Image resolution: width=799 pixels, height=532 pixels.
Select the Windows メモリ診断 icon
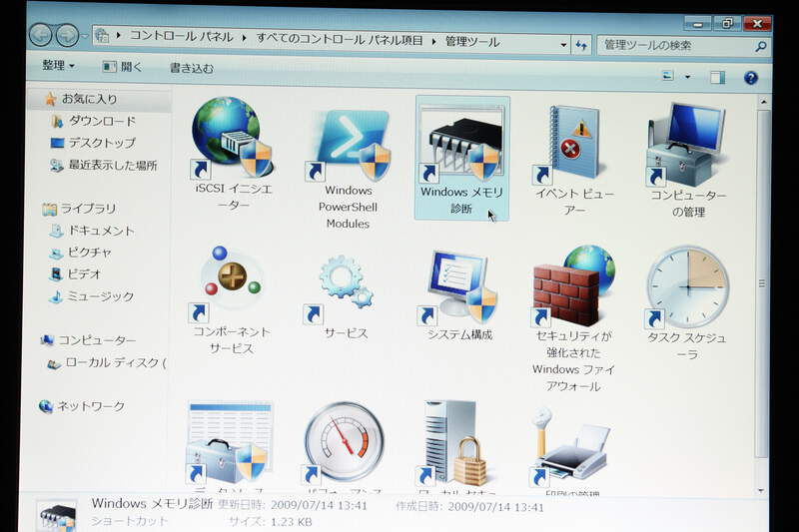(x=461, y=144)
